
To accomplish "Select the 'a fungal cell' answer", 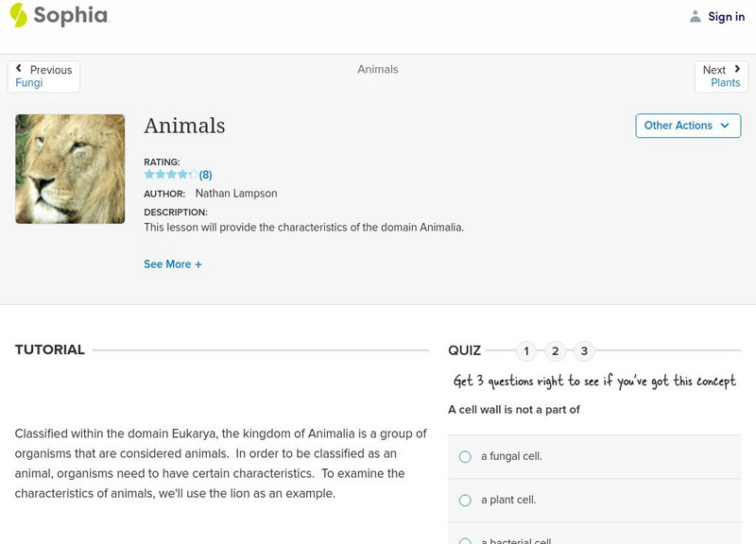I will point(465,457).
